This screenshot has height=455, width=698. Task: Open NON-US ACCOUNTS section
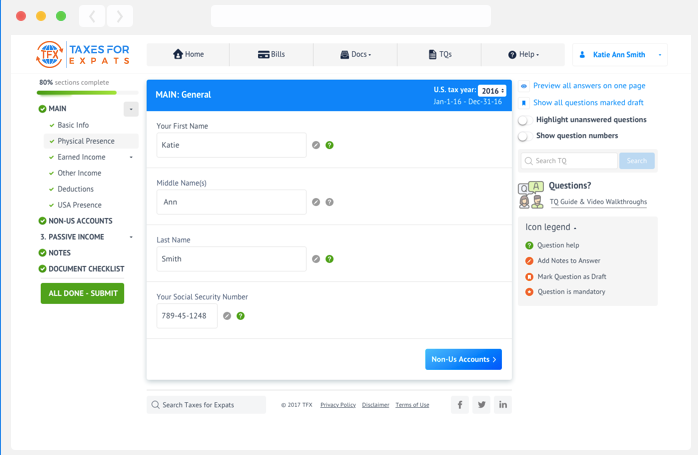click(76, 221)
